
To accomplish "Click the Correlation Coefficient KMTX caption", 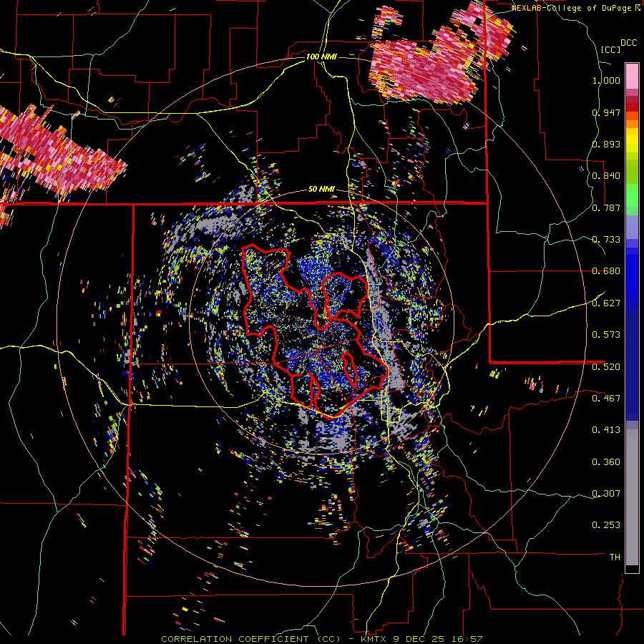I will point(321,639).
